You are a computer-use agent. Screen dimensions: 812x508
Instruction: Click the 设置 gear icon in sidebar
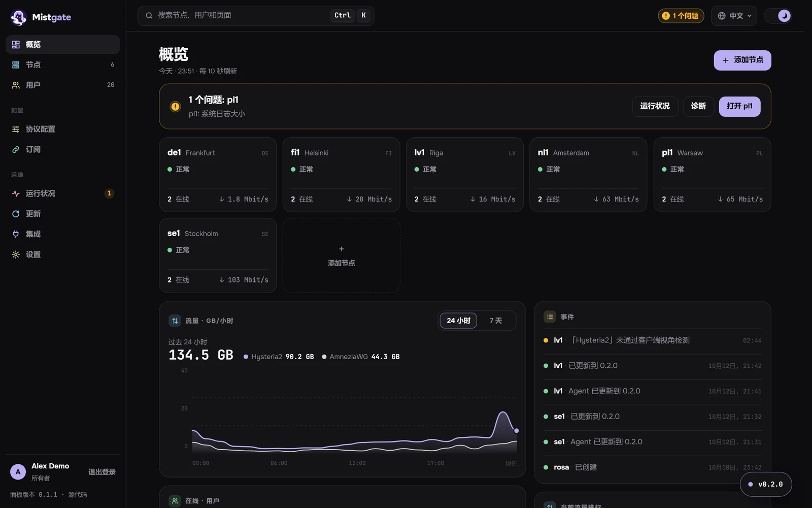point(16,255)
